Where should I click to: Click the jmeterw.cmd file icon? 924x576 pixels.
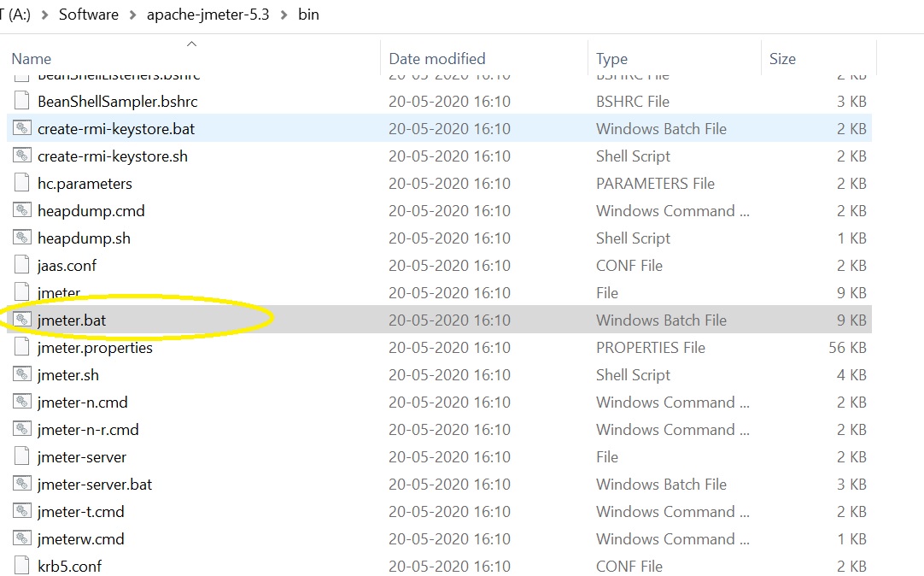[22, 538]
